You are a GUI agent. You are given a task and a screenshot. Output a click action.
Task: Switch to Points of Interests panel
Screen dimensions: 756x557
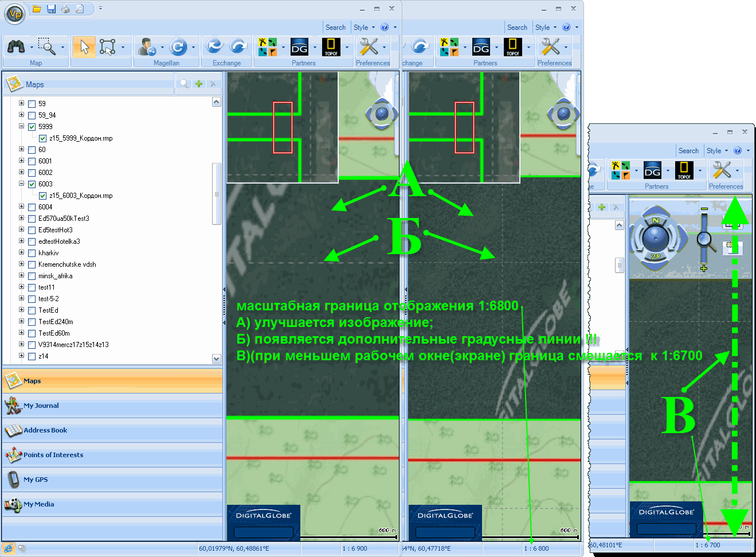coord(53,455)
